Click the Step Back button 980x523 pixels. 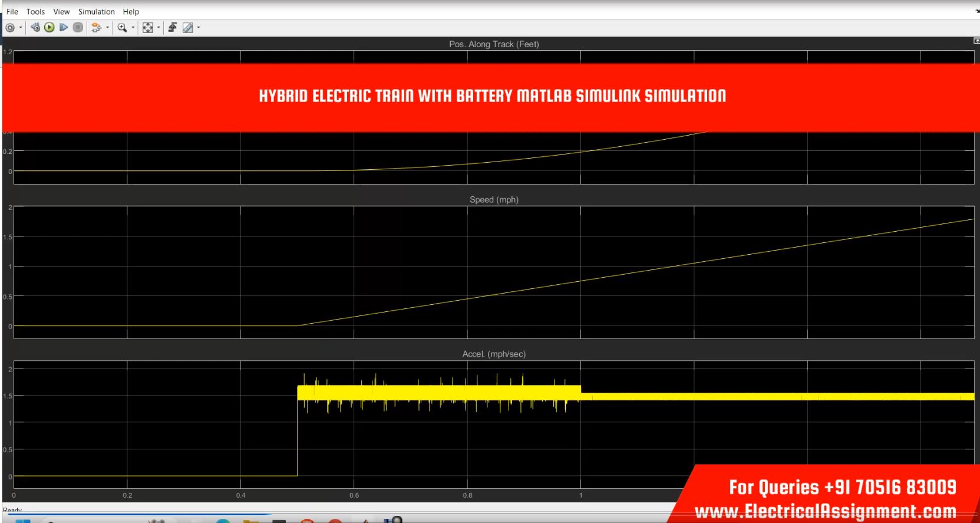[35, 28]
